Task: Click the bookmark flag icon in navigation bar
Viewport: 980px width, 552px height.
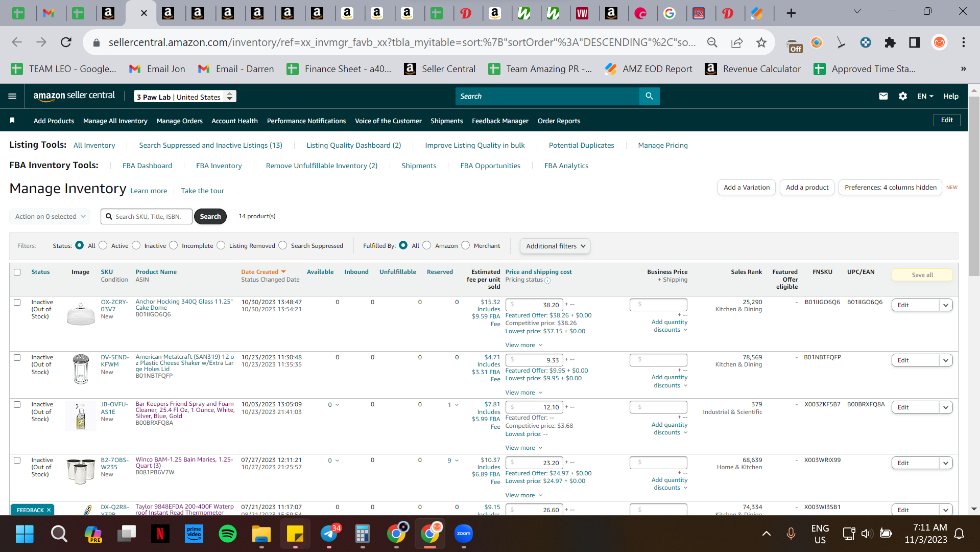Action: click(12, 120)
